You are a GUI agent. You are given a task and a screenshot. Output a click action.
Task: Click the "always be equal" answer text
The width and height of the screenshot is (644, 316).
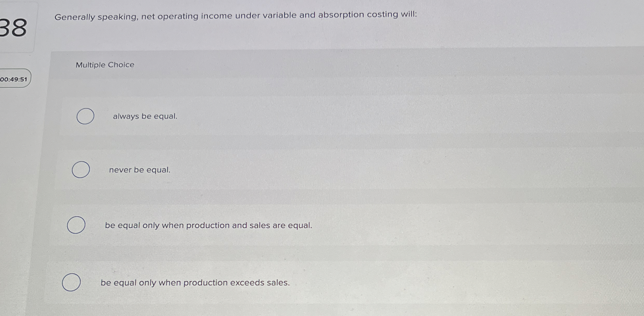145,117
